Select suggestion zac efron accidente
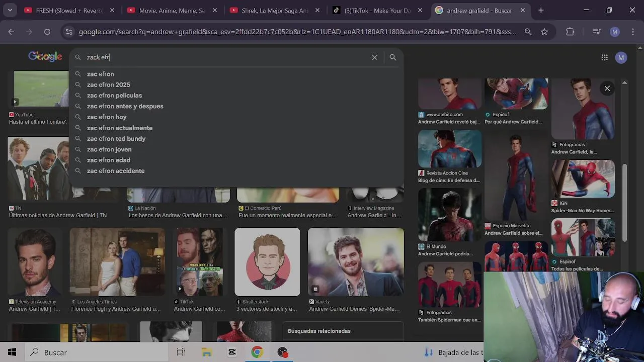 236,171
